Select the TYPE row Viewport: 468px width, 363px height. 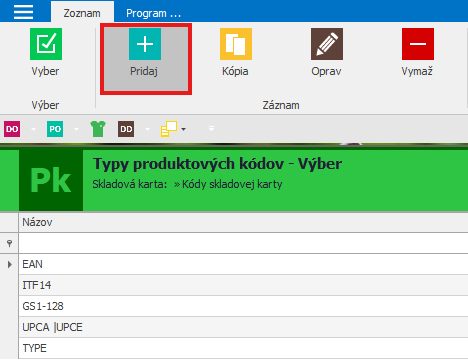(243, 348)
